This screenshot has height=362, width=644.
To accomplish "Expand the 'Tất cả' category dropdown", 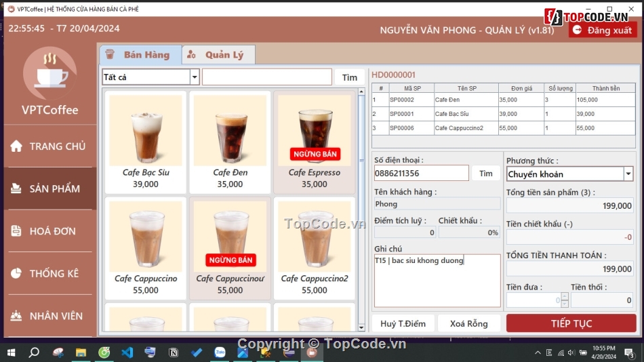I will [195, 77].
